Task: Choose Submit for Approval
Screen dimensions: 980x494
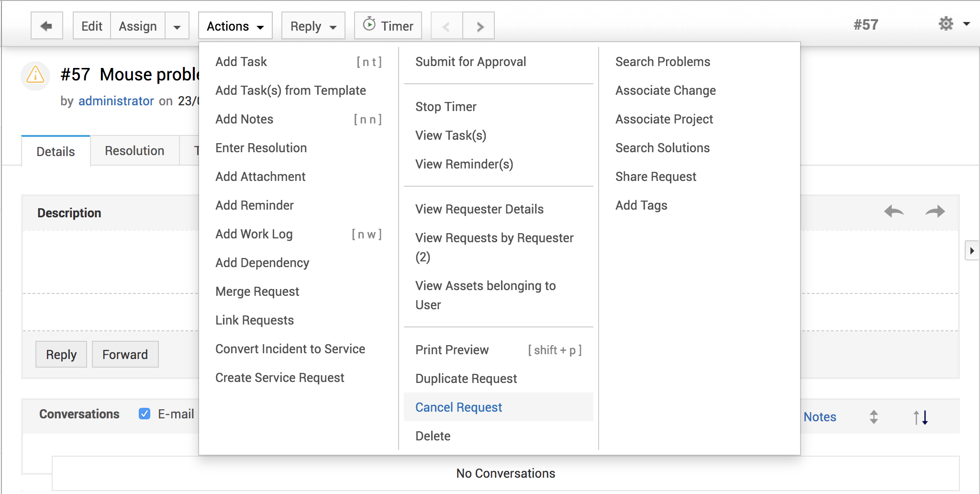Action: (x=499, y=62)
